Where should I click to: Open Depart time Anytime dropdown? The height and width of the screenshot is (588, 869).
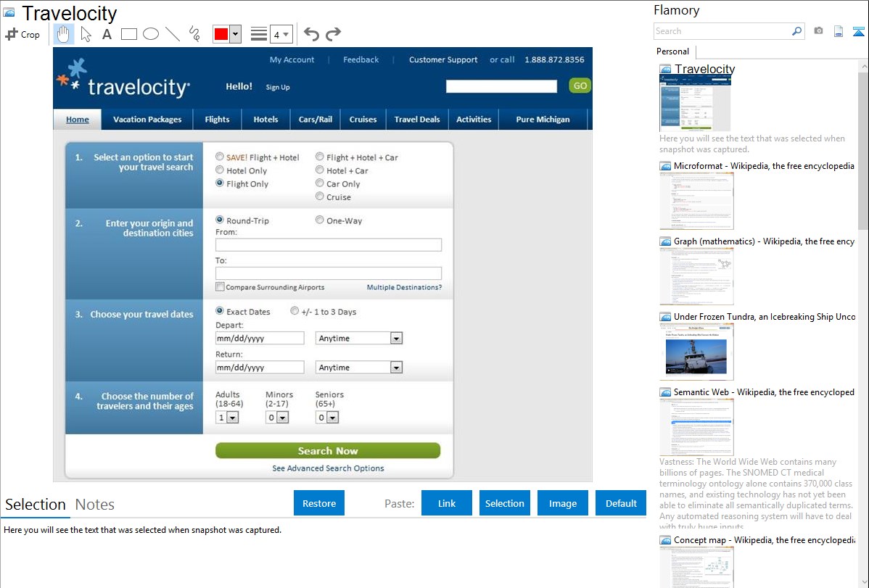[x=396, y=338]
